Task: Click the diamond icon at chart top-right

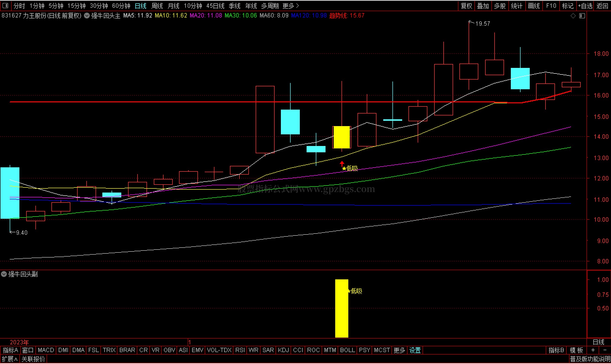Action: 573,16
